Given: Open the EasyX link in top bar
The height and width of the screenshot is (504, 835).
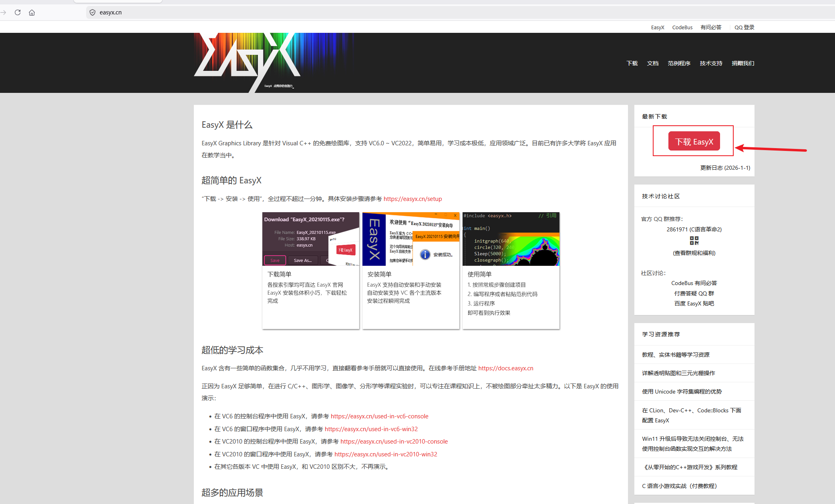Looking at the screenshot, I should [658, 27].
